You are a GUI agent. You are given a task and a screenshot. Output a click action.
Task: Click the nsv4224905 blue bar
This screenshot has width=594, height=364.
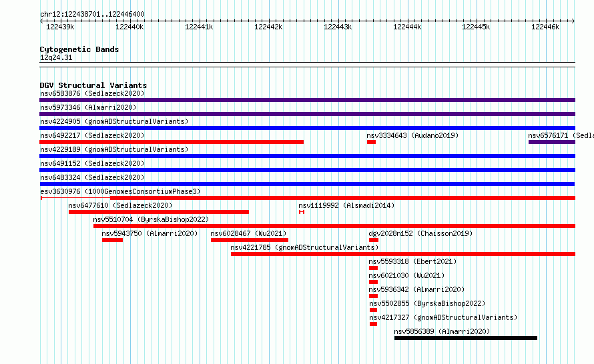307,128
